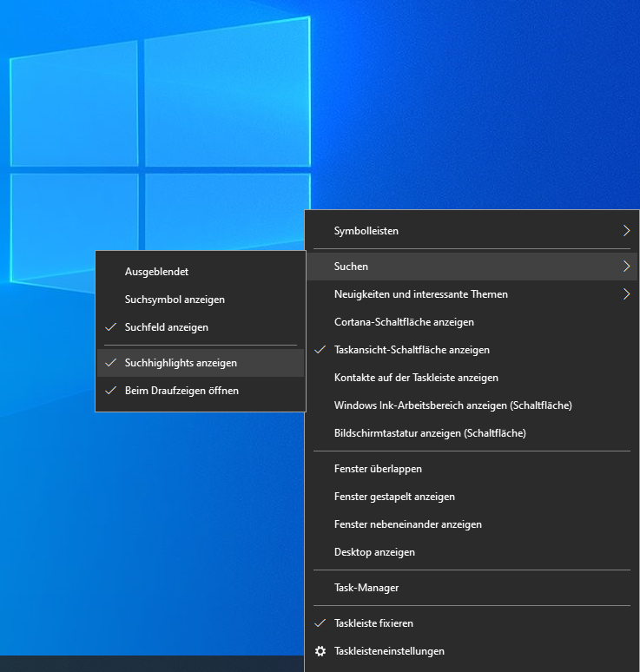Select Suchsymbol anzeigen option
Image resolution: width=640 pixels, height=672 pixels.
[201, 300]
